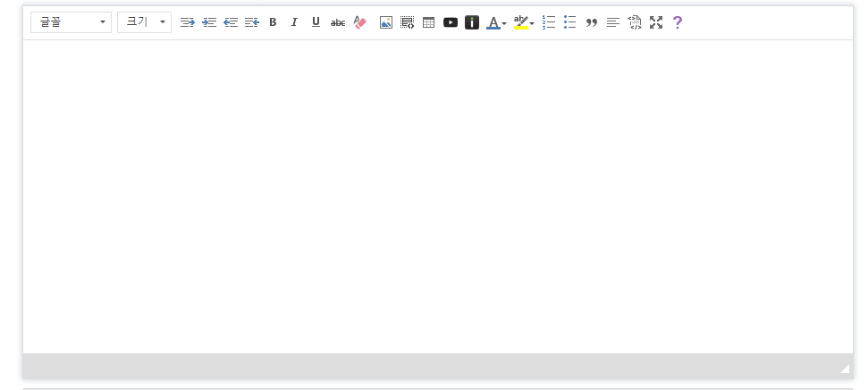Screen dimensions: 868x390
Task: Apply yellow highlight background color
Action: click(x=520, y=22)
